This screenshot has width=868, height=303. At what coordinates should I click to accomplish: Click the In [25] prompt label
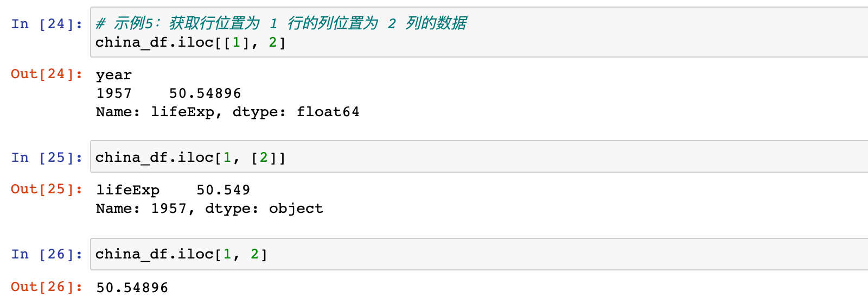(47, 157)
